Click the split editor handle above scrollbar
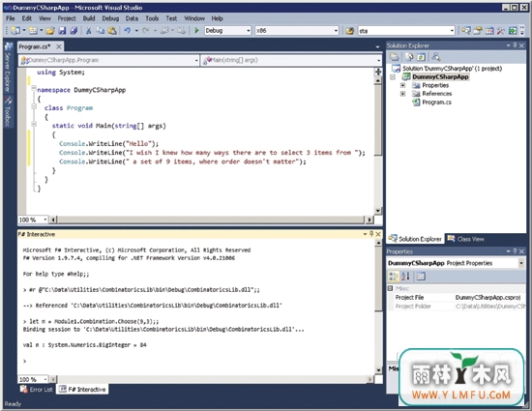The width and height of the screenshot is (532, 411). pyautogui.click(x=378, y=72)
